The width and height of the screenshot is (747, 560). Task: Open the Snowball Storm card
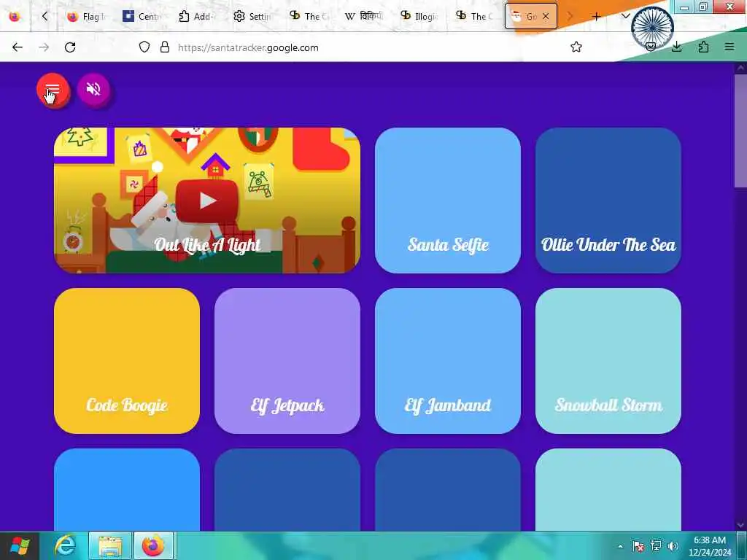pos(608,361)
